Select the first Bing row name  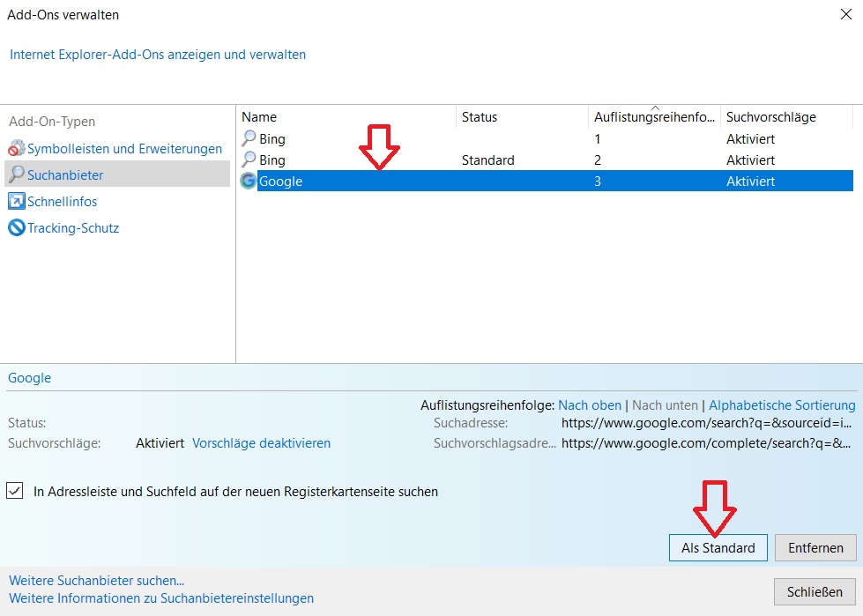click(x=272, y=138)
